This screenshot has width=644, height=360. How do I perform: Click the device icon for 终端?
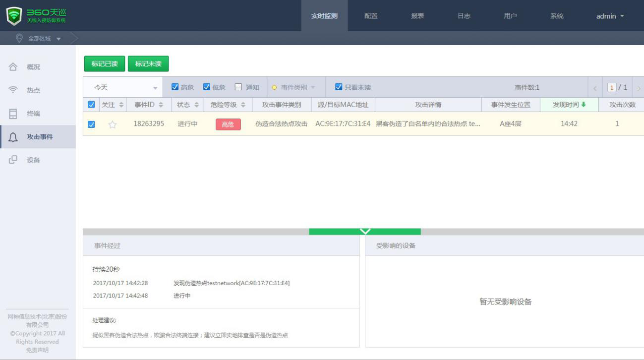pos(13,114)
